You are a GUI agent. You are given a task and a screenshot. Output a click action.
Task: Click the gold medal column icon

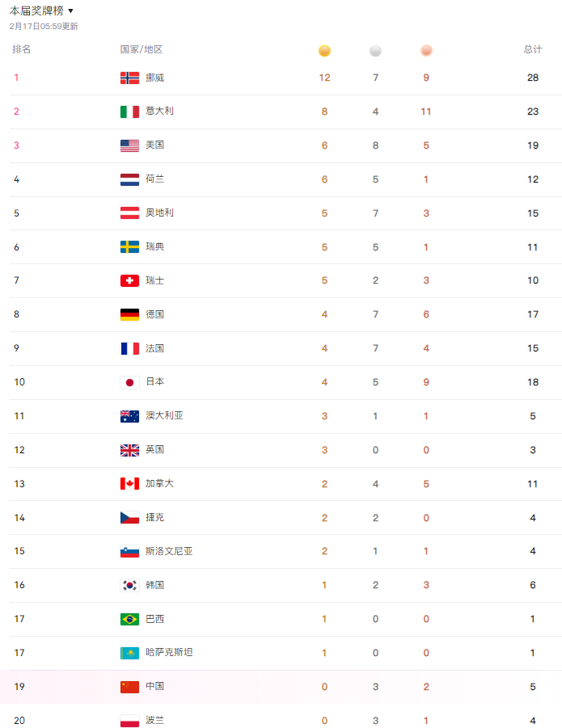point(324,51)
